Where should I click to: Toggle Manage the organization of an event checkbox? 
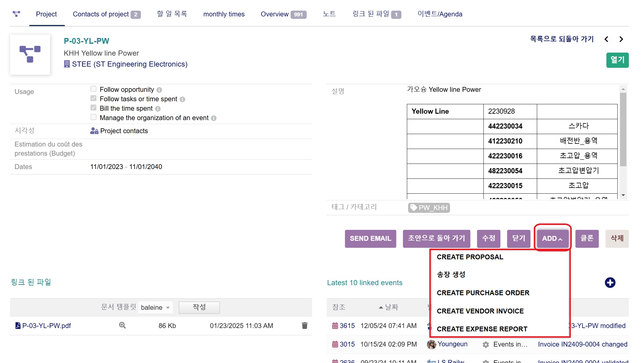(x=94, y=117)
